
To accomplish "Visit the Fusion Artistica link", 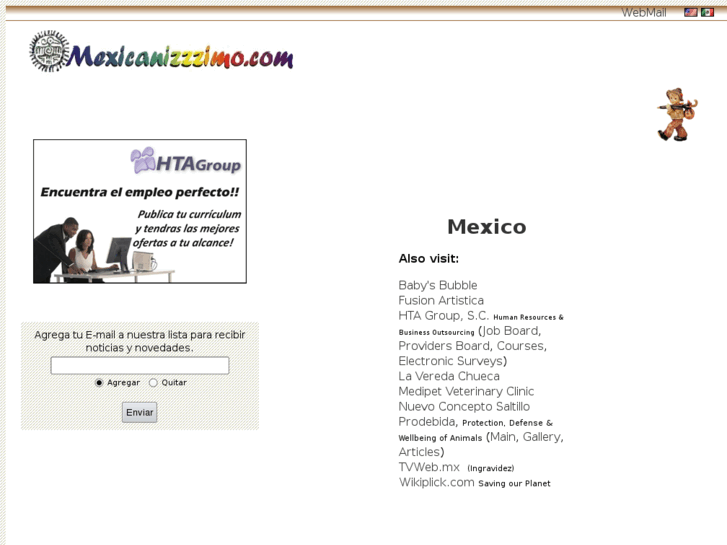I will click(441, 301).
